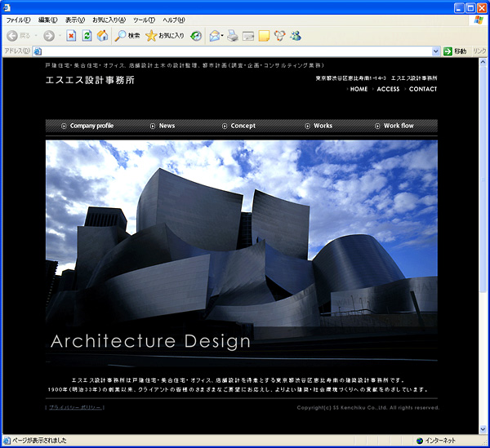
Task: Click the Internet zone globe in status bar
Action: tap(420, 441)
